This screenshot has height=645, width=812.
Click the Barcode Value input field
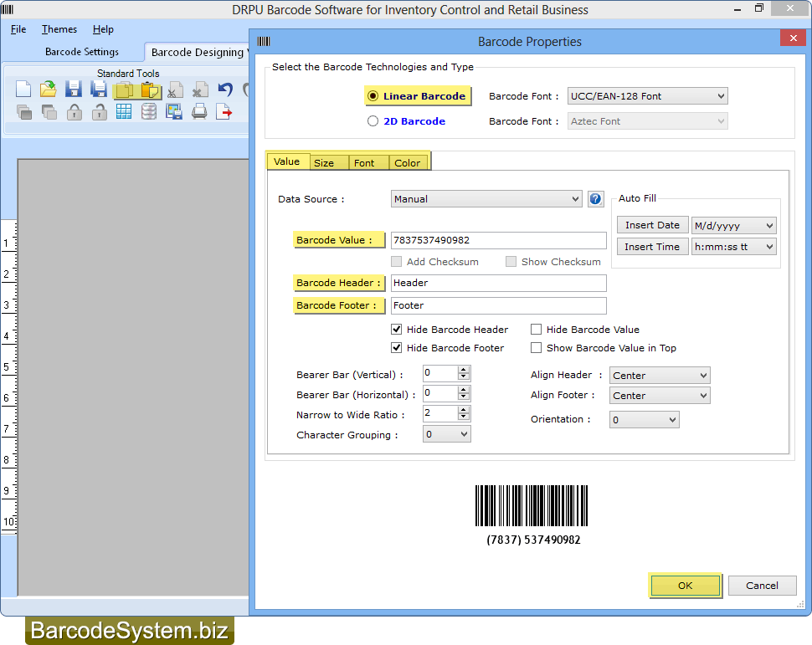(x=498, y=240)
